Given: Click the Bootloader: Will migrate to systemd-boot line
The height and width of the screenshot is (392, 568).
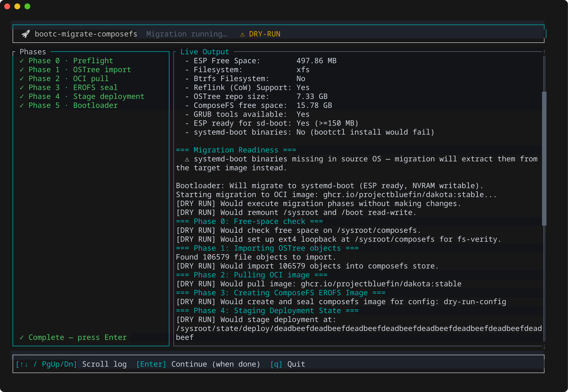Looking at the screenshot, I should (330, 186).
